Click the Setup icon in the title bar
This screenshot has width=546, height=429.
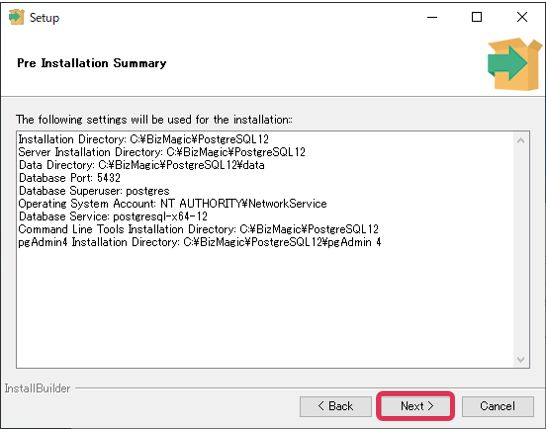pos(16,17)
